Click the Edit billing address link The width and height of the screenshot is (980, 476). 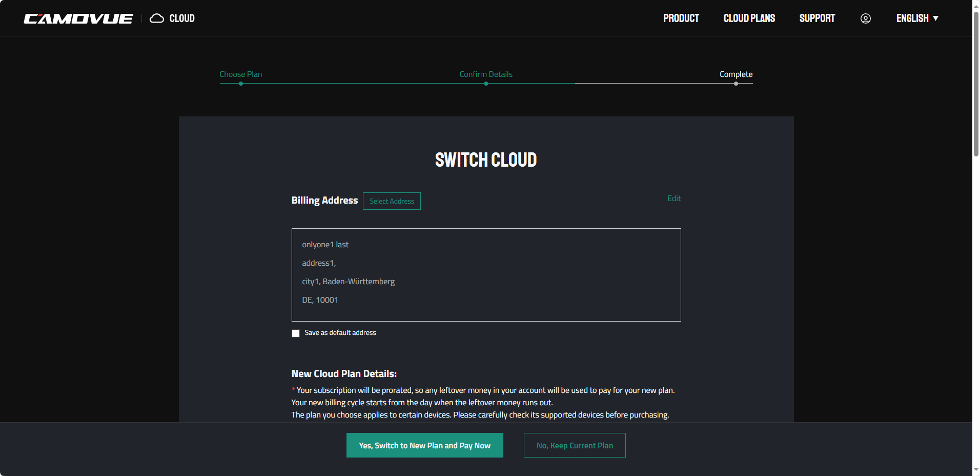[x=674, y=199]
